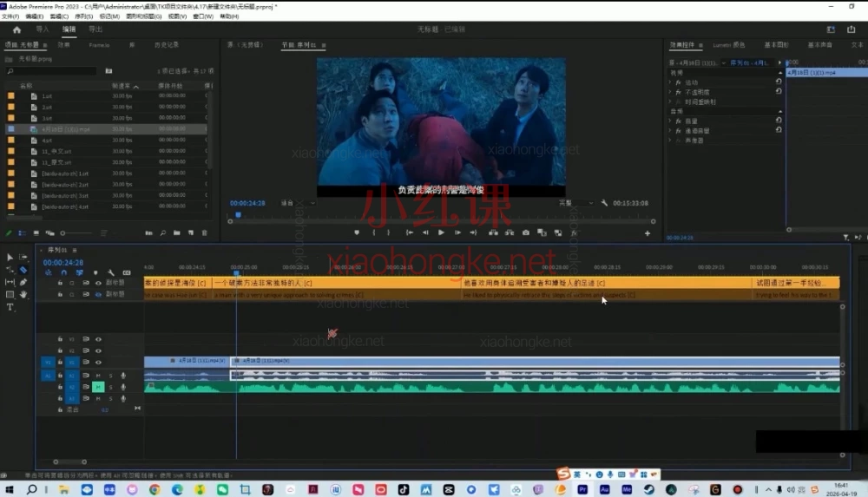The image size is (868, 497).
Task: Unmute the A2 track (green M)
Action: [98, 387]
